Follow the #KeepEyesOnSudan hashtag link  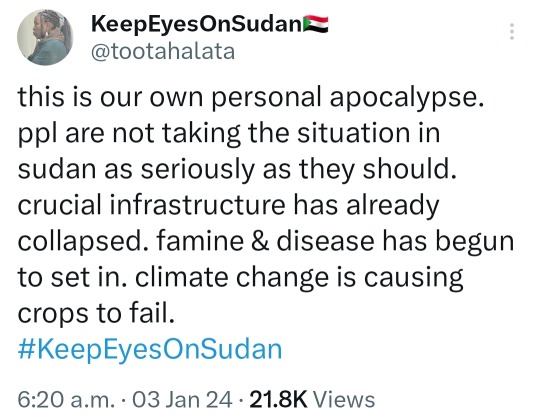[150, 350]
